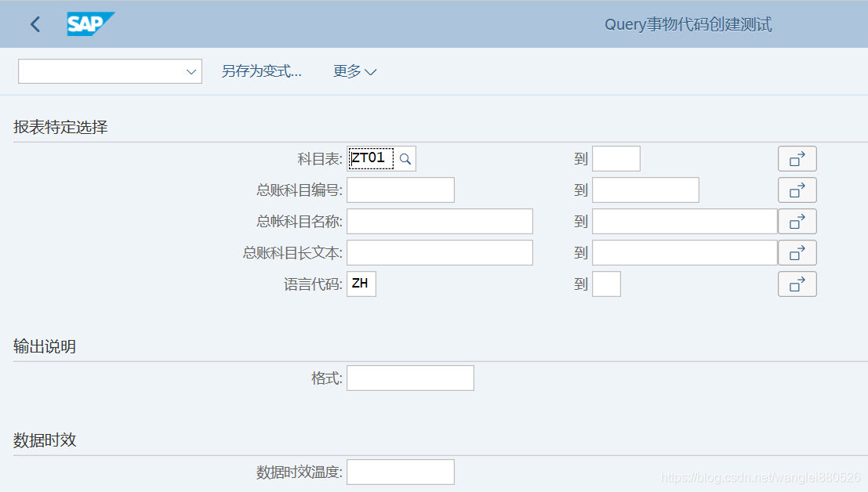Click the 总帐科目名称 input field

click(439, 221)
